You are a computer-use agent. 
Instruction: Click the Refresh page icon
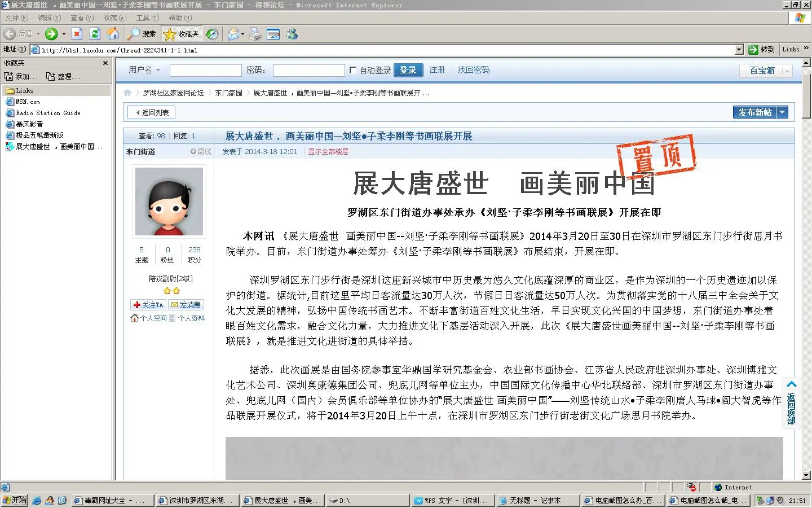point(95,34)
